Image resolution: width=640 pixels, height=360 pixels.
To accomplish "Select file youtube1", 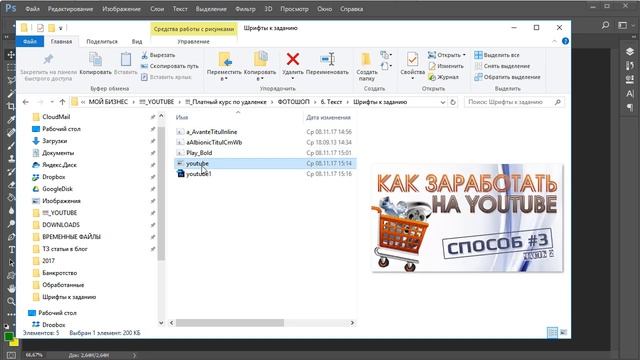I will pos(198,174).
